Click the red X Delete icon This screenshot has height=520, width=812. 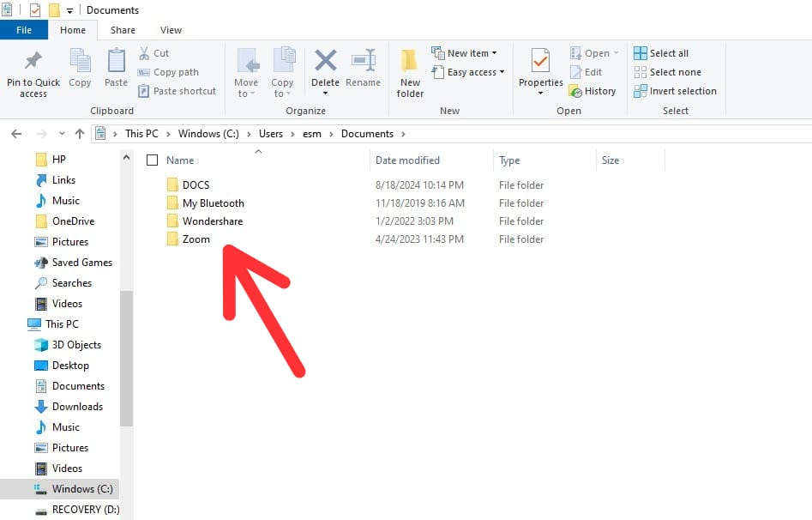coord(325,60)
